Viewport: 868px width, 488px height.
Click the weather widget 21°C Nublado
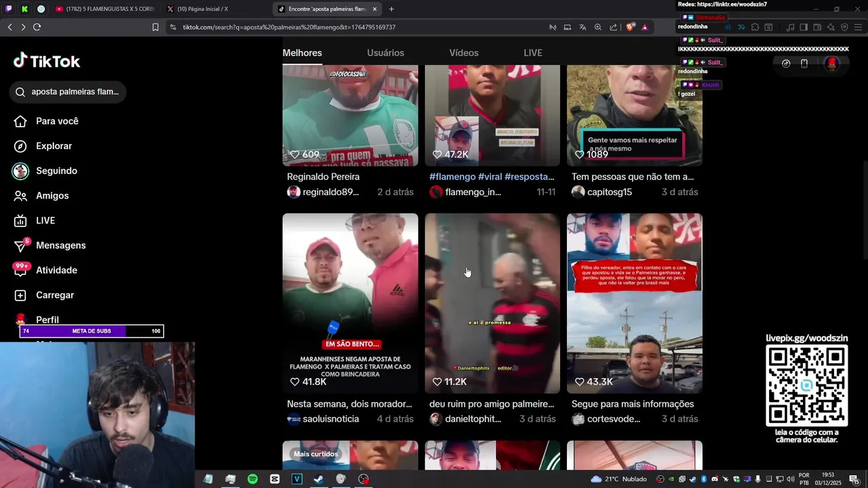click(x=619, y=479)
